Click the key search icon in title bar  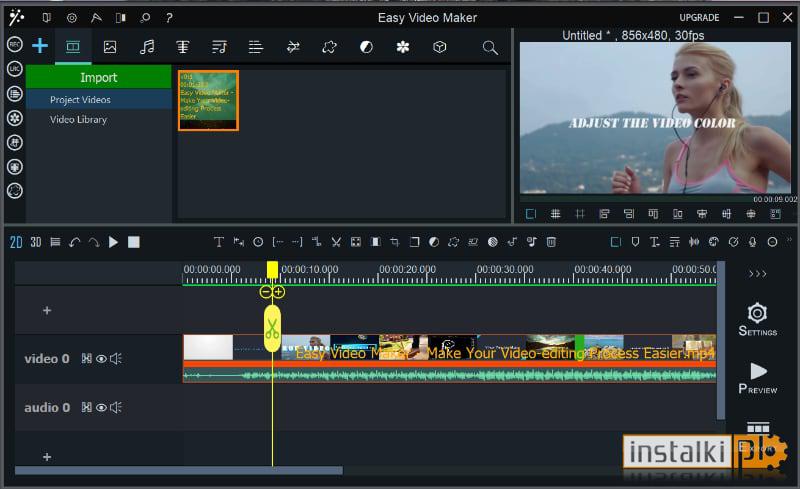145,18
